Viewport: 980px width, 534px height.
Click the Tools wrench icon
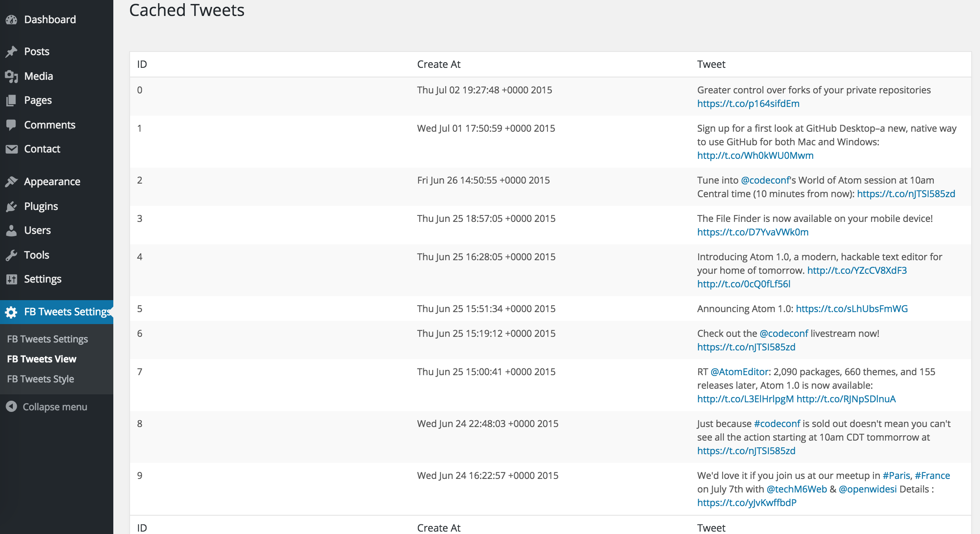coord(12,255)
